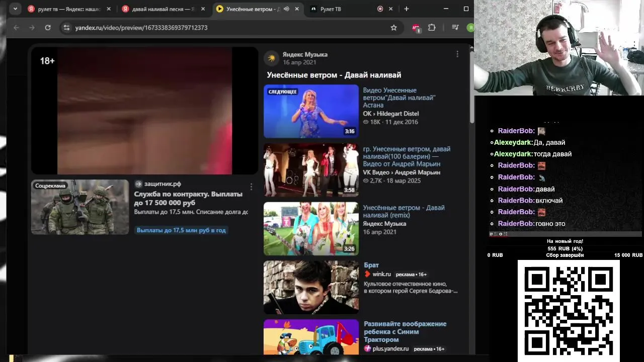
Task: Open the защитник.рф advertiser link
Action: [163, 184]
